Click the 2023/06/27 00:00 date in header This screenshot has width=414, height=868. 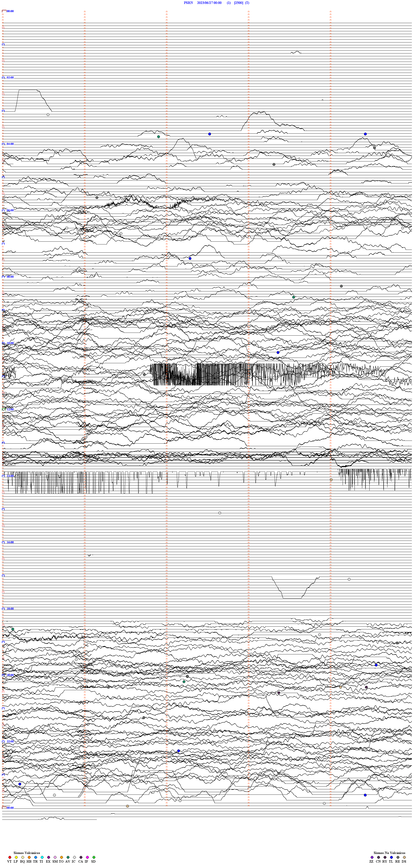[209, 3]
